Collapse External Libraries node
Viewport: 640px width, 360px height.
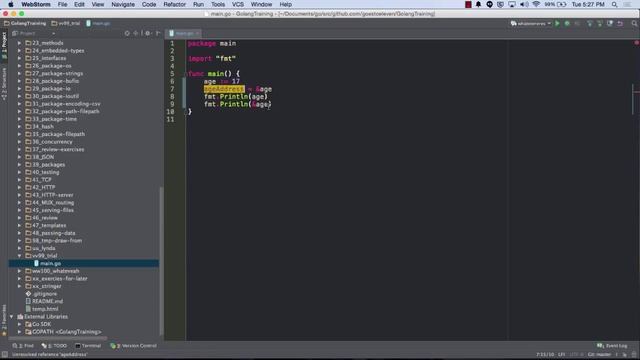11,317
